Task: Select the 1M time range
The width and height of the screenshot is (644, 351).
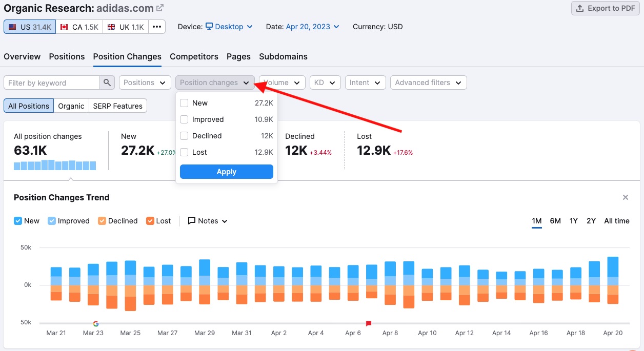Action: (x=537, y=221)
